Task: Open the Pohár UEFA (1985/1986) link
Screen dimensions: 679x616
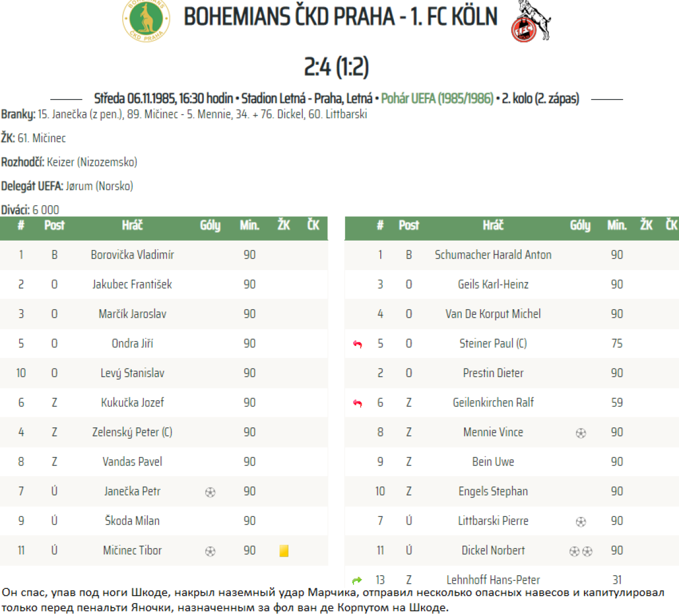Action: 437,99
